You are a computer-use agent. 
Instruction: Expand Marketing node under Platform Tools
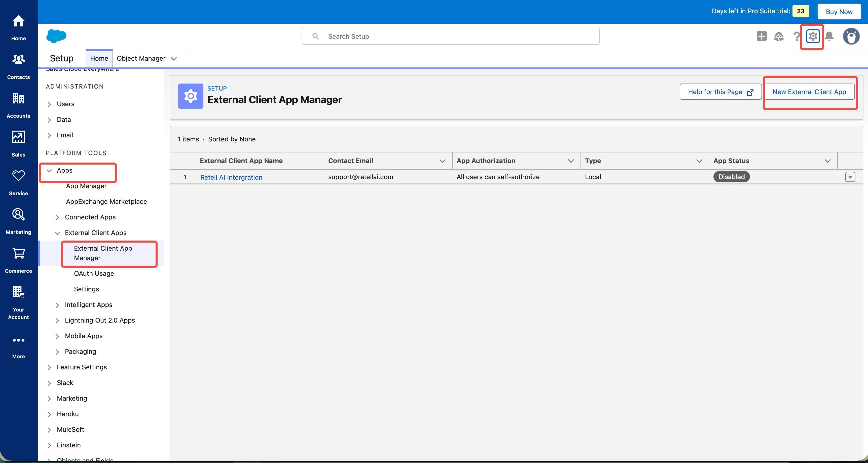click(x=49, y=399)
